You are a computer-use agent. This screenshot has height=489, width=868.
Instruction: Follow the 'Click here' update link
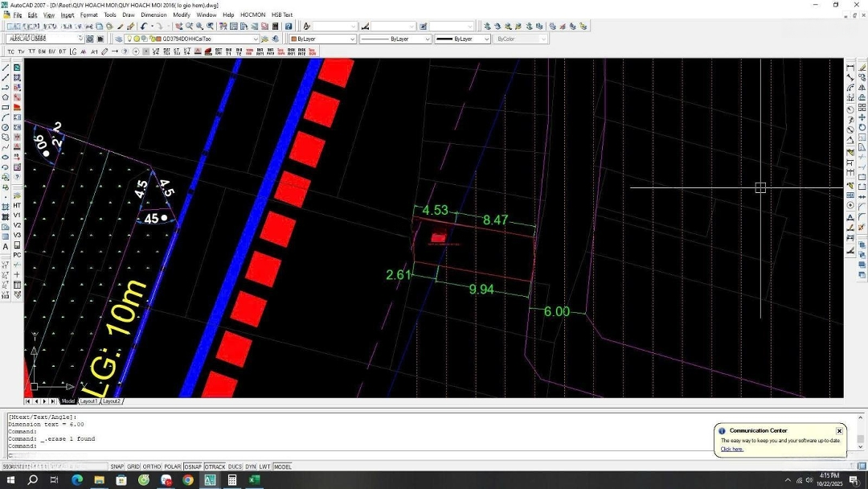[731, 449]
